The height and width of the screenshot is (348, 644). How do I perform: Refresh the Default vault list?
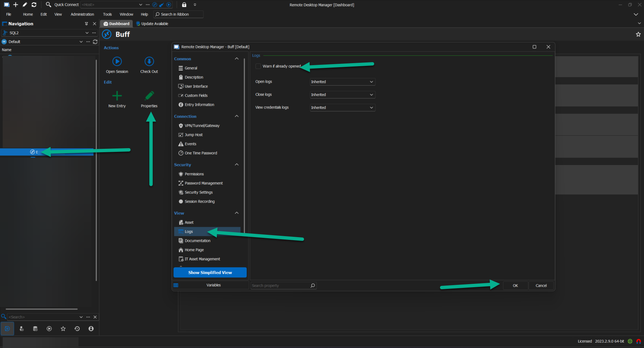coord(95,42)
